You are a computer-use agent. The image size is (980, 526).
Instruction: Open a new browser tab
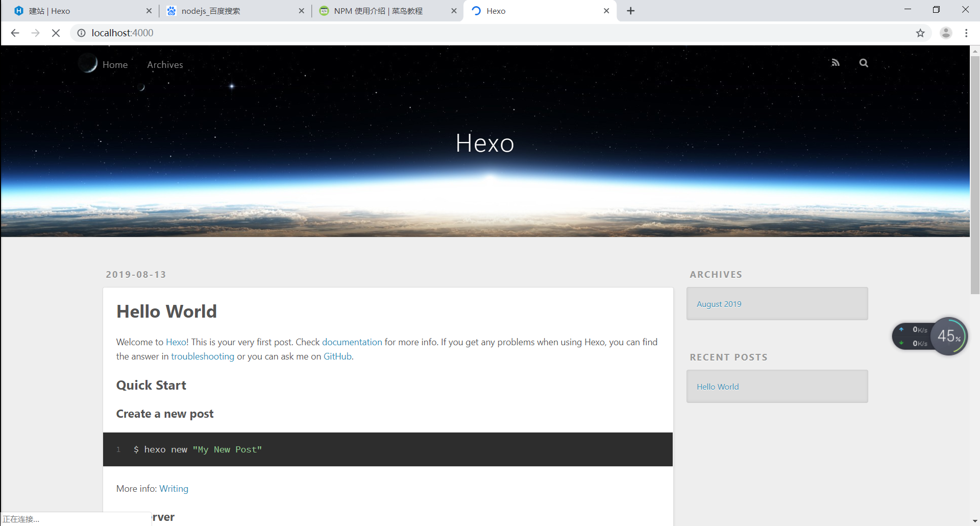click(631, 11)
